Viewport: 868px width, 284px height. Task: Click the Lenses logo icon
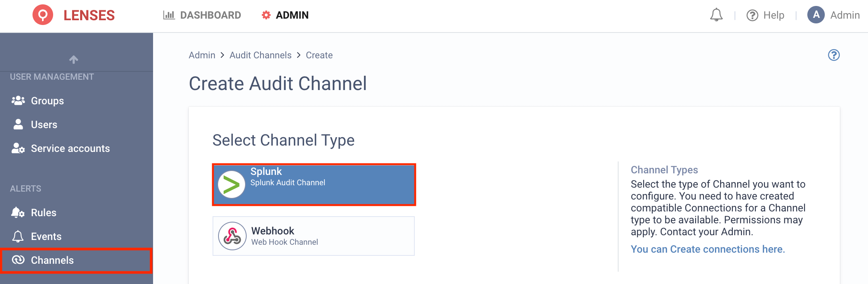point(43,15)
